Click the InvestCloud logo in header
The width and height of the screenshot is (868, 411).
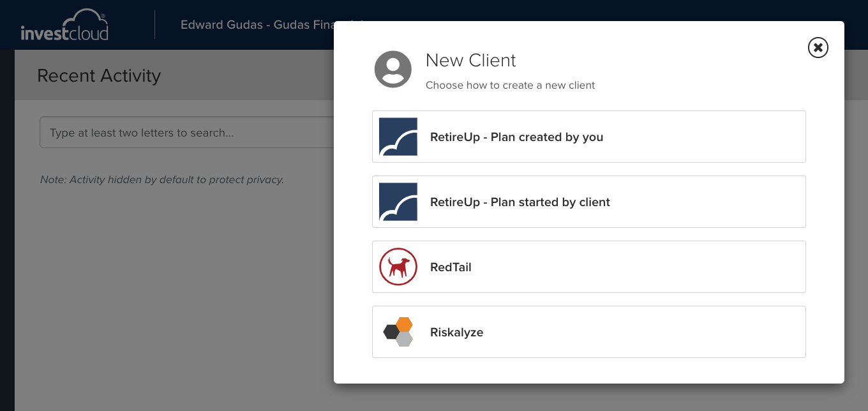point(64,25)
